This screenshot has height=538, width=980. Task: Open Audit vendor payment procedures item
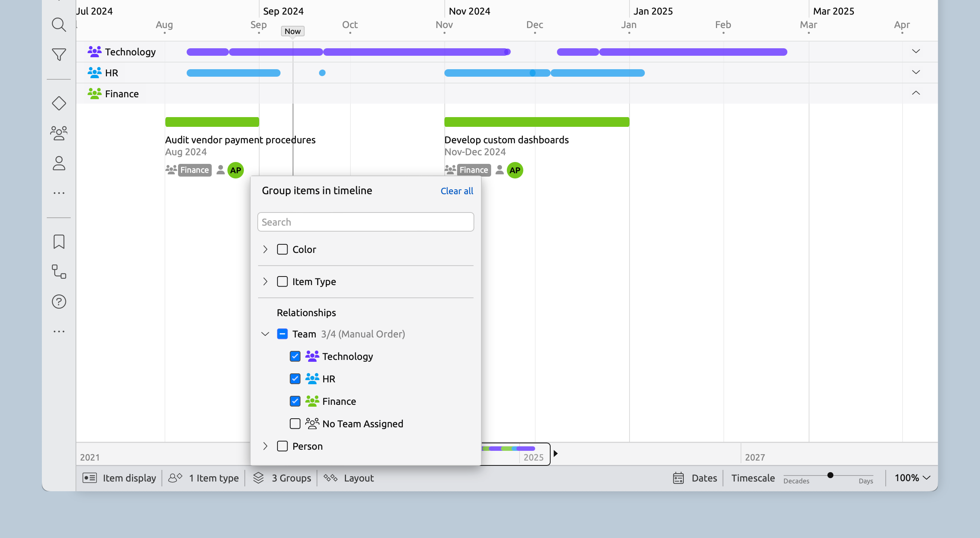(240, 140)
